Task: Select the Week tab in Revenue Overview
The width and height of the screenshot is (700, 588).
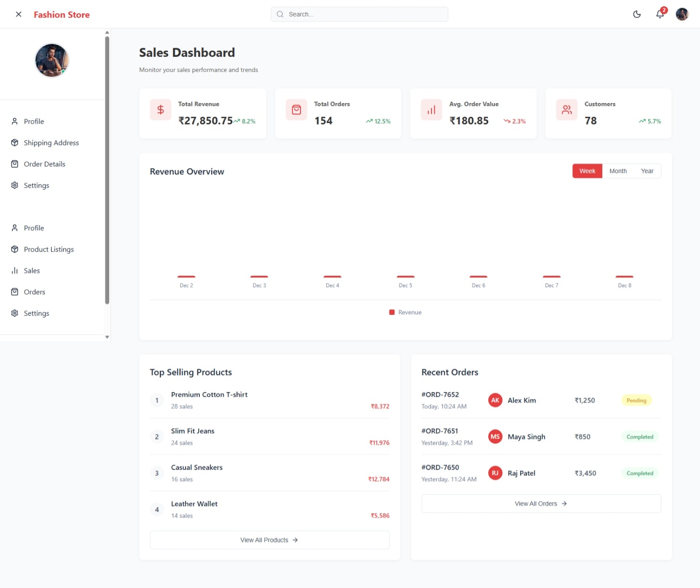Action: pyautogui.click(x=587, y=171)
